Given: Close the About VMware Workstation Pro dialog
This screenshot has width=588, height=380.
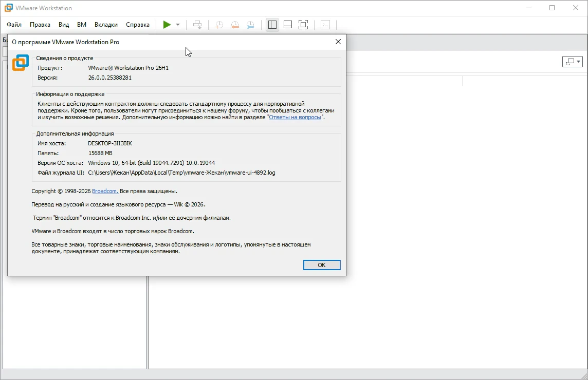Looking at the screenshot, I should [338, 42].
